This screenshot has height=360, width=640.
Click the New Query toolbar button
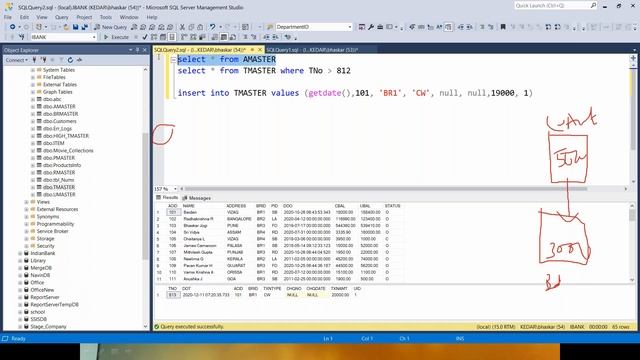tap(111, 27)
